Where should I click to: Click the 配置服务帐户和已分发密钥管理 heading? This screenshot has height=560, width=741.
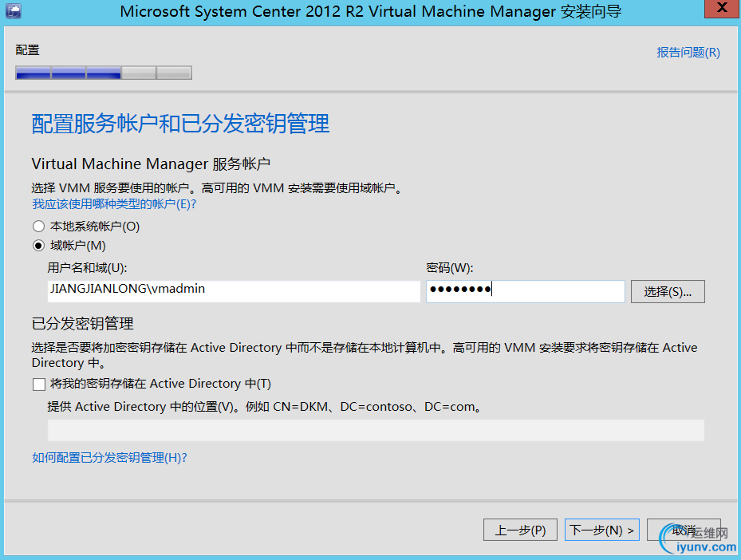coord(180,124)
